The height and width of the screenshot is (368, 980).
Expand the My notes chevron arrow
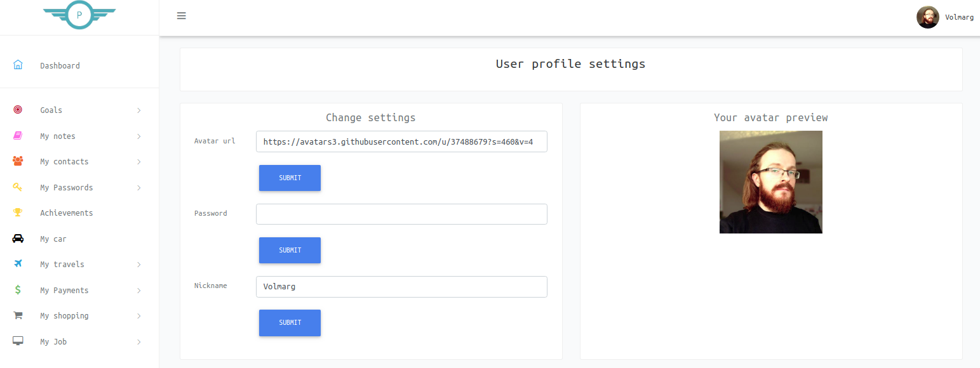click(139, 136)
